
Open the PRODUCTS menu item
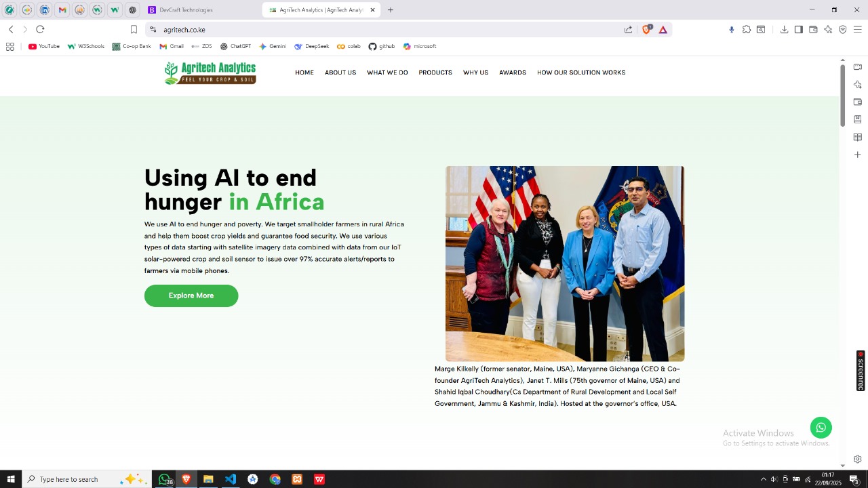[435, 73]
